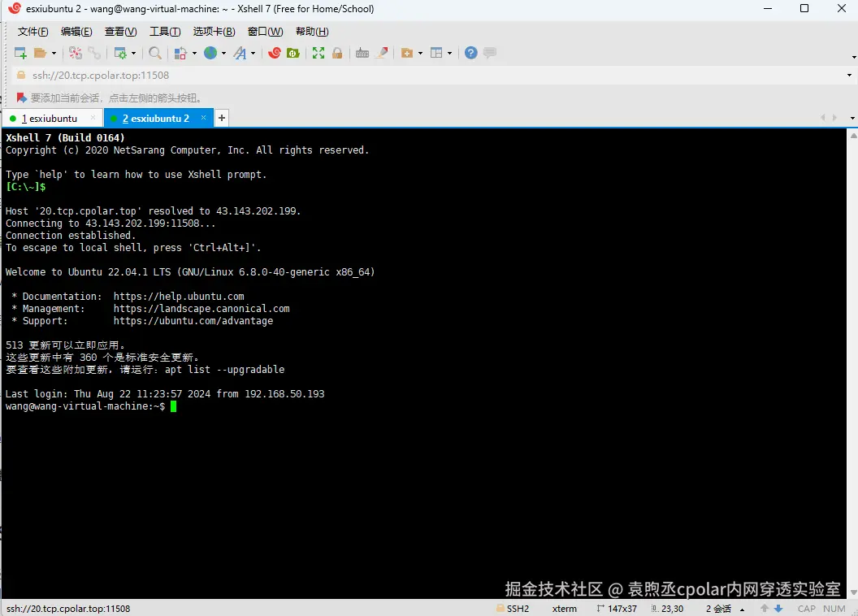Add a new tab with plus button
This screenshot has height=616, width=858.
pos(222,118)
